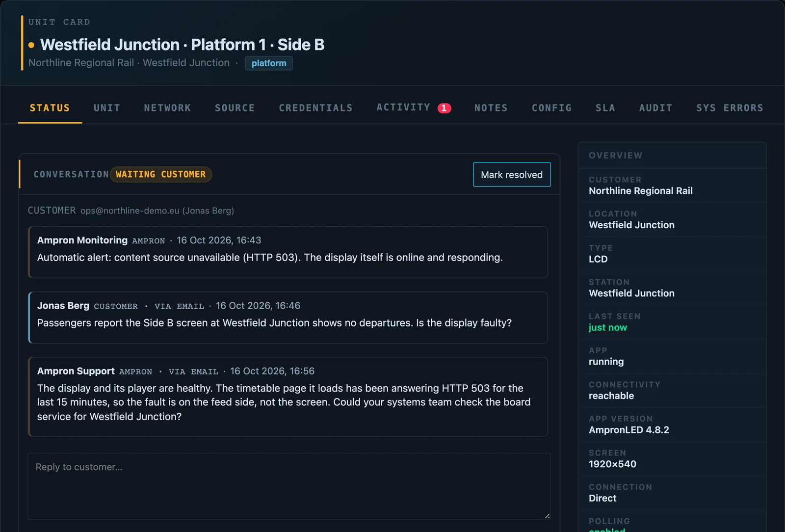The width and height of the screenshot is (785, 532).
Task: Click the Reply to customer text area
Action: pos(289,486)
